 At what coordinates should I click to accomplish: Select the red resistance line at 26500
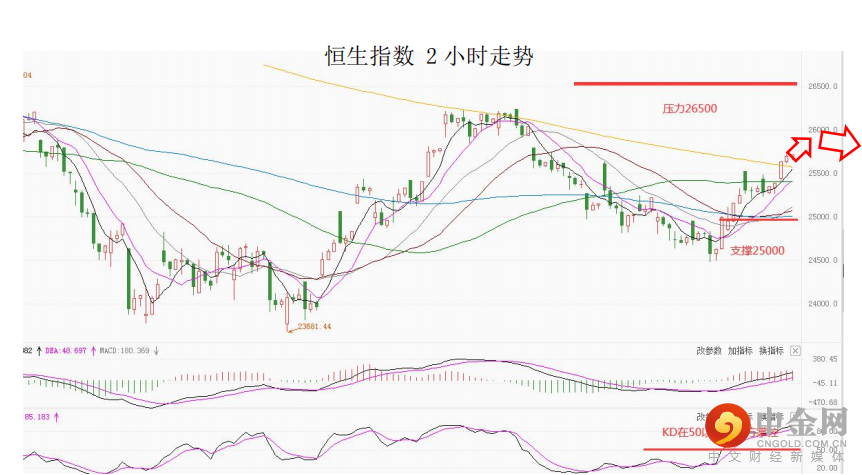click(684, 84)
